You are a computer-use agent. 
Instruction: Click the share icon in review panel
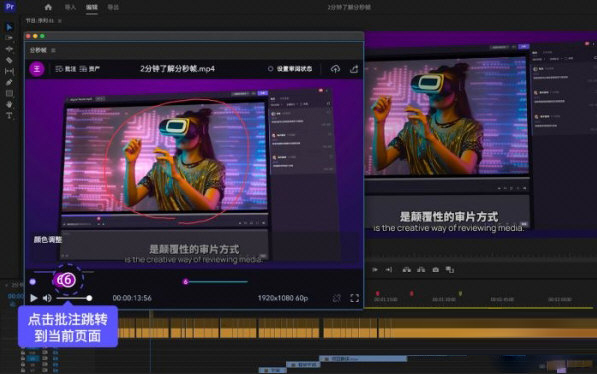click(354, 69)
